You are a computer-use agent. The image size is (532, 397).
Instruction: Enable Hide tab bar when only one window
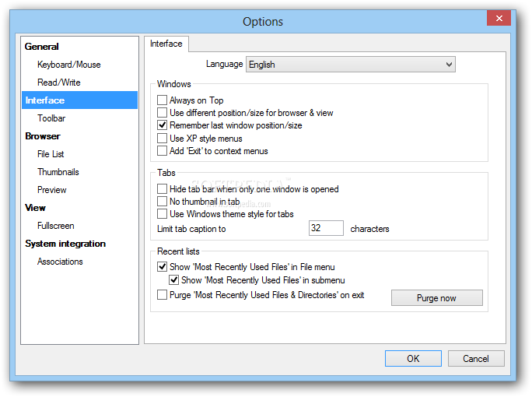point(162,189)
